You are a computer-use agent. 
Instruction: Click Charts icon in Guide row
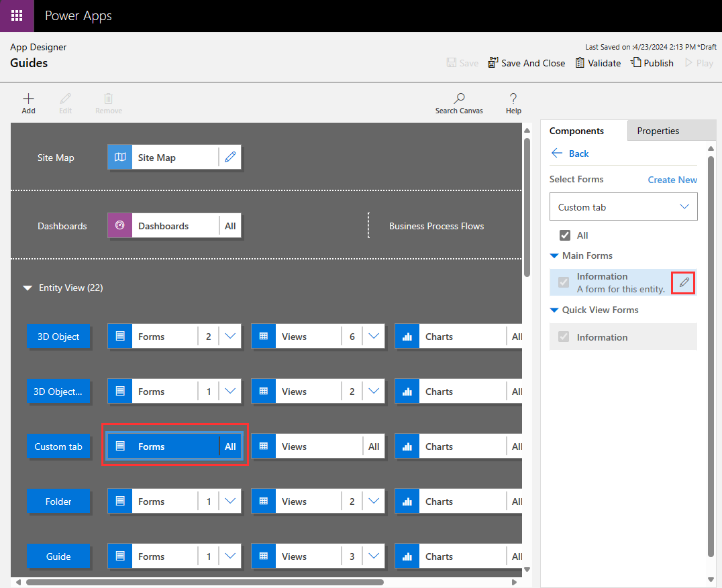pyautogui.click(x=407, y=555)
